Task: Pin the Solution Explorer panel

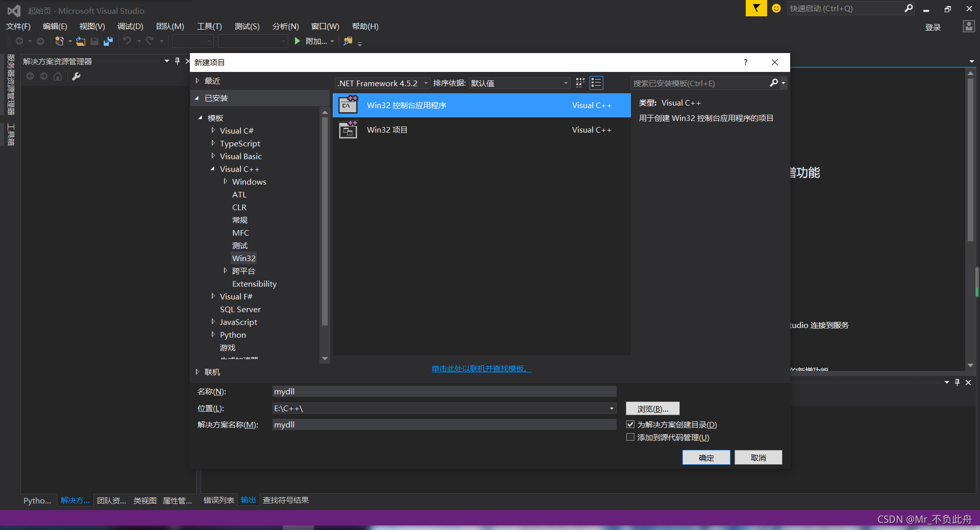Action: click(177, 61)
